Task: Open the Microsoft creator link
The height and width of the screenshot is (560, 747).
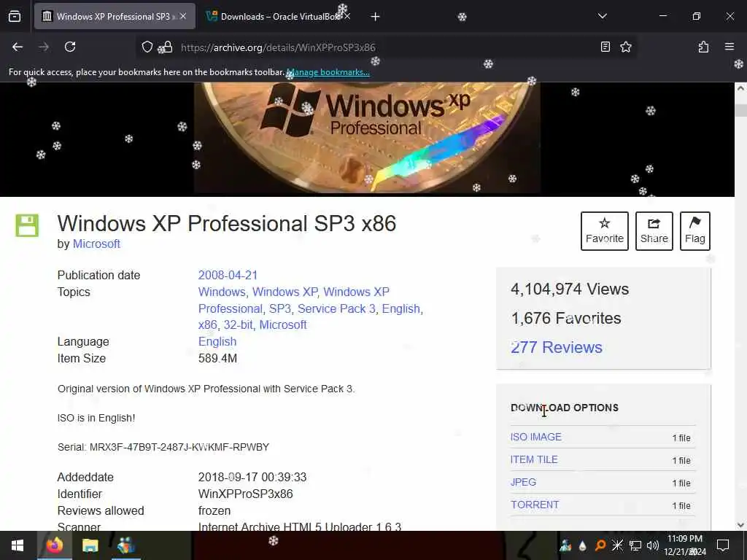Action: [x=96, y=244]
